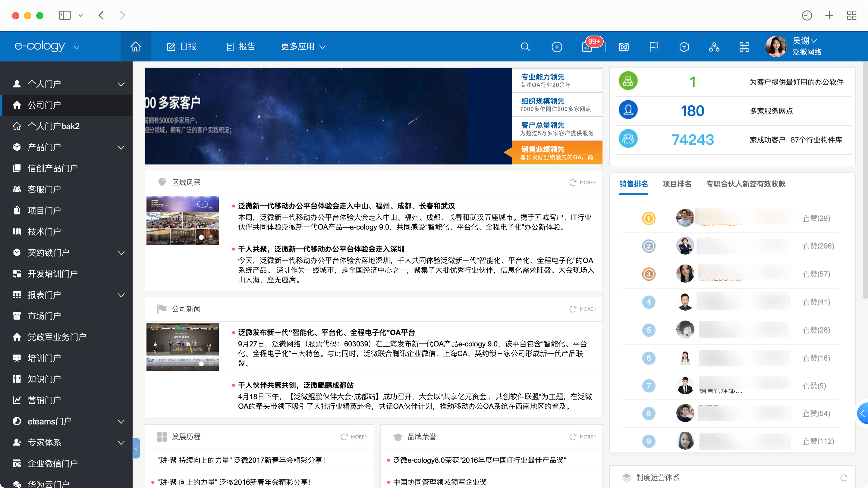Click the 74243 customer count
The height and width of the screenshot is (488, 868).
(x=693, y=139)
